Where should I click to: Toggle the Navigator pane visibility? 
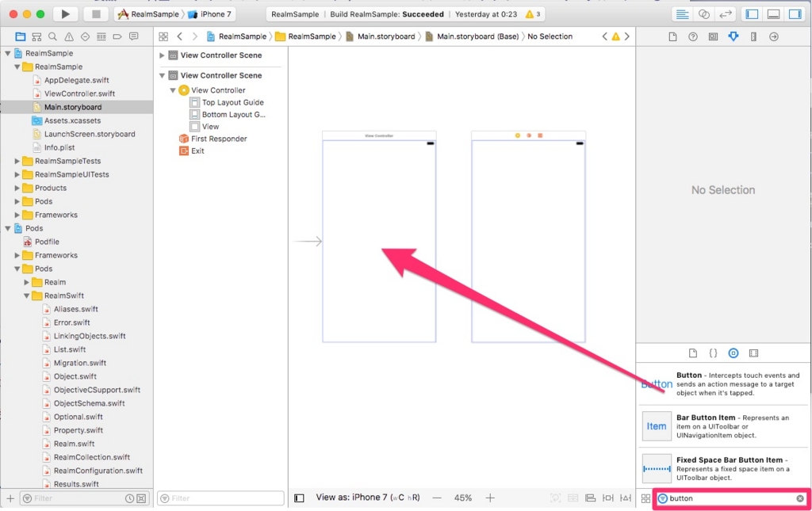752,14
